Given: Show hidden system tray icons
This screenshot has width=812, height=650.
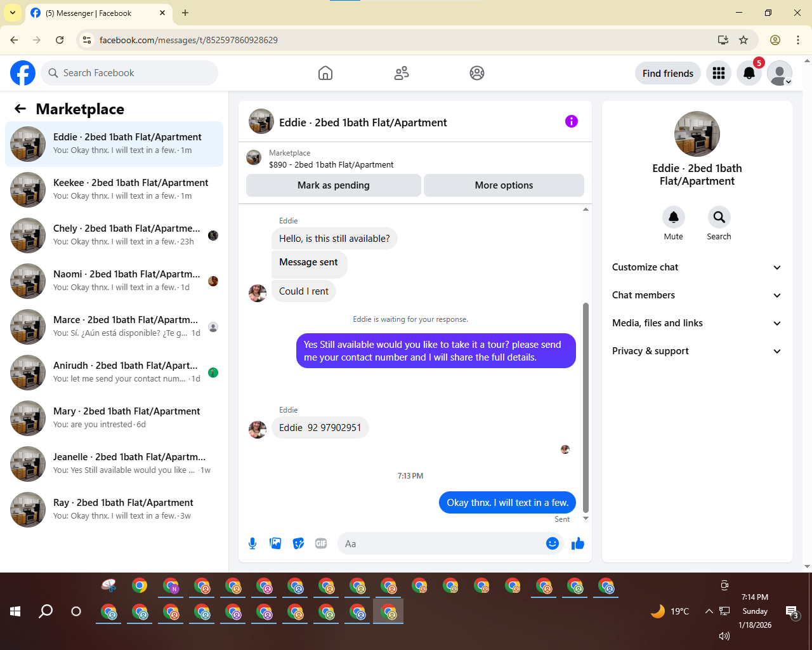Looking at the screenshot, I should point(709,611).
